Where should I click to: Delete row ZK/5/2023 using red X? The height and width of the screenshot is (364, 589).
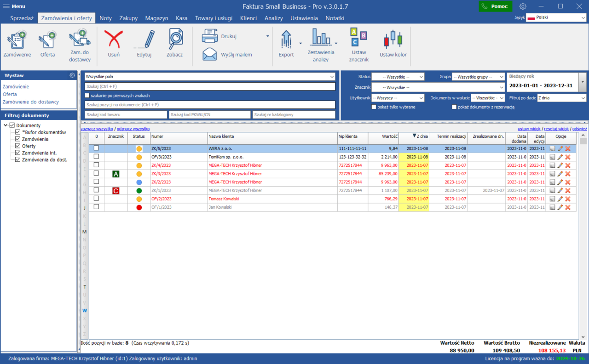(x=567, y=149)
